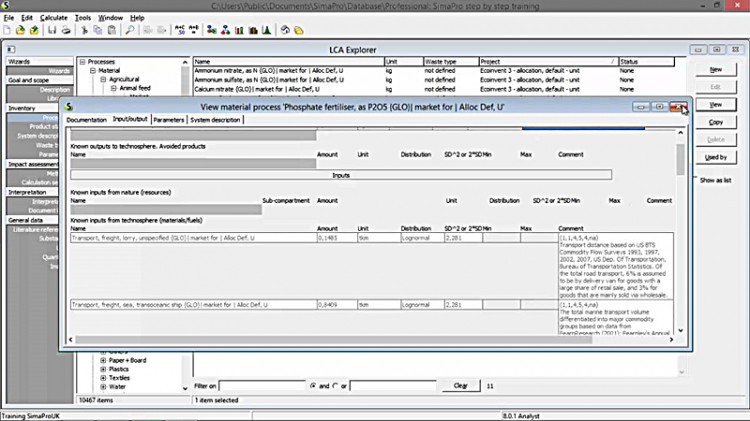Click the SimaPro logo in the process window title
This screenshot has width=750, height=421.
pos(69,107)
